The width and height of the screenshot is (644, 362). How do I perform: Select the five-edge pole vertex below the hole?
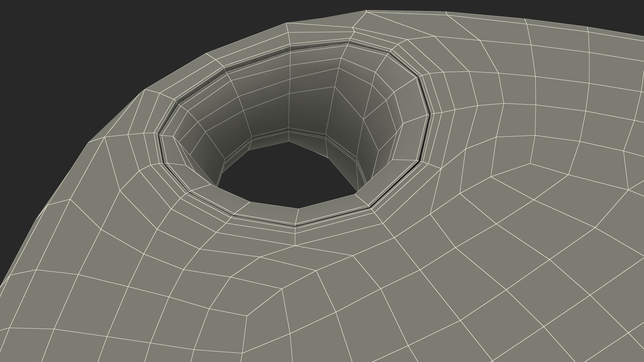coord(295,246)
